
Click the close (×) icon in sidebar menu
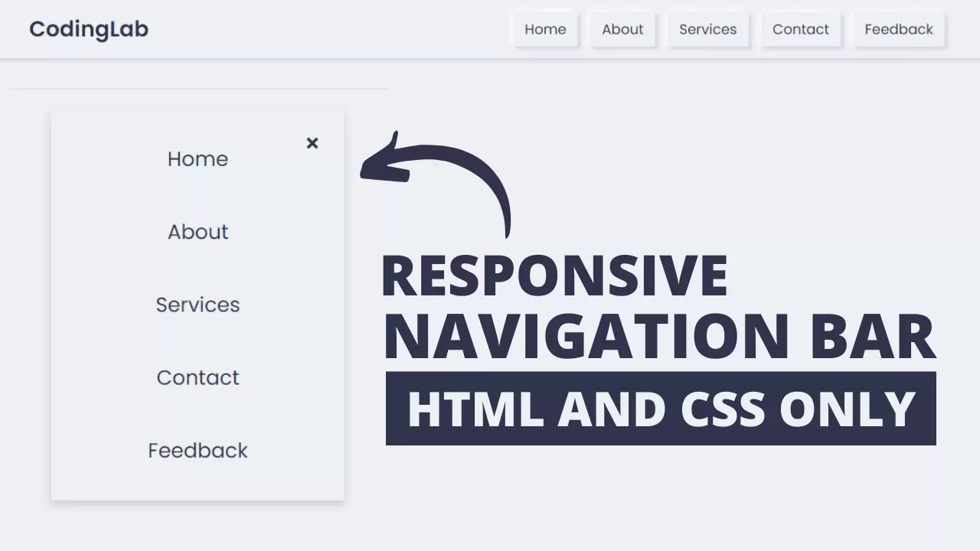[312, 143]
